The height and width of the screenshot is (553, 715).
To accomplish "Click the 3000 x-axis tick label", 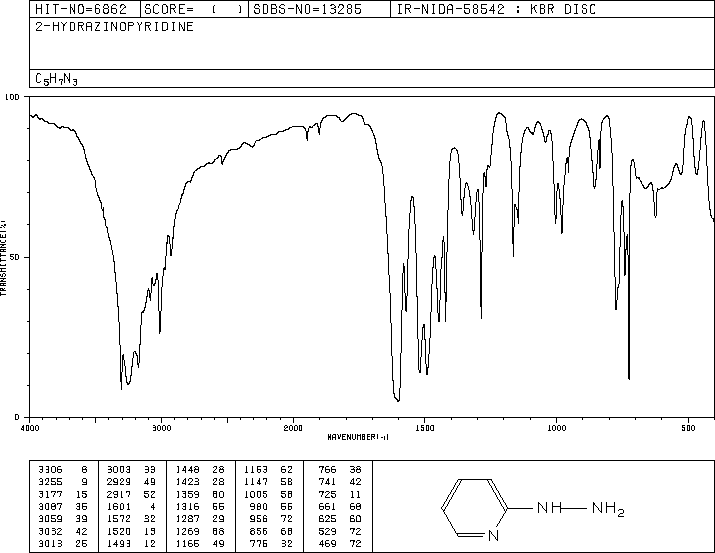I will point(161,428).
